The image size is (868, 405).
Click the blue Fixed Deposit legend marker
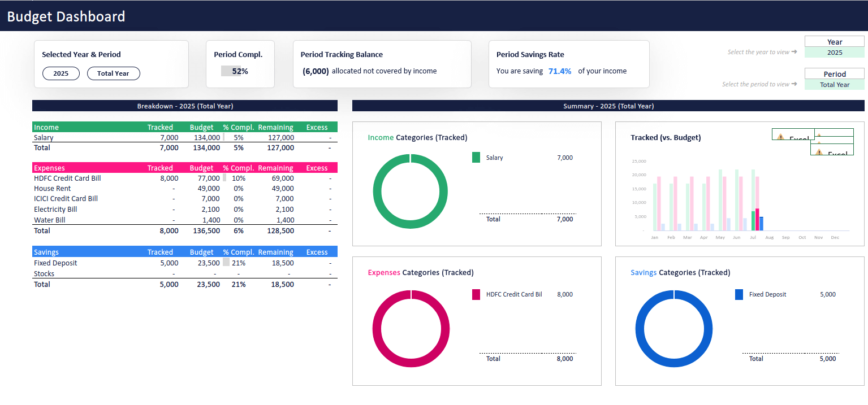739,294
